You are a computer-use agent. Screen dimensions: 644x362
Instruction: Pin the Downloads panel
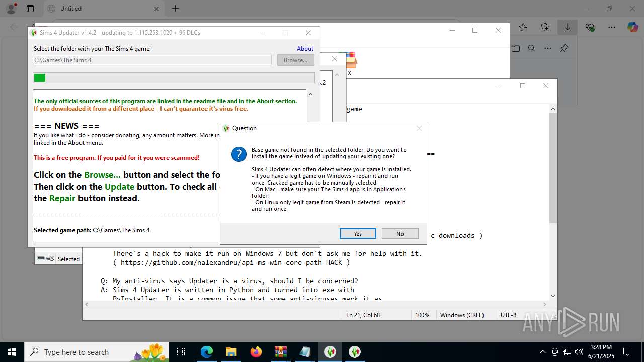[564, 48]
